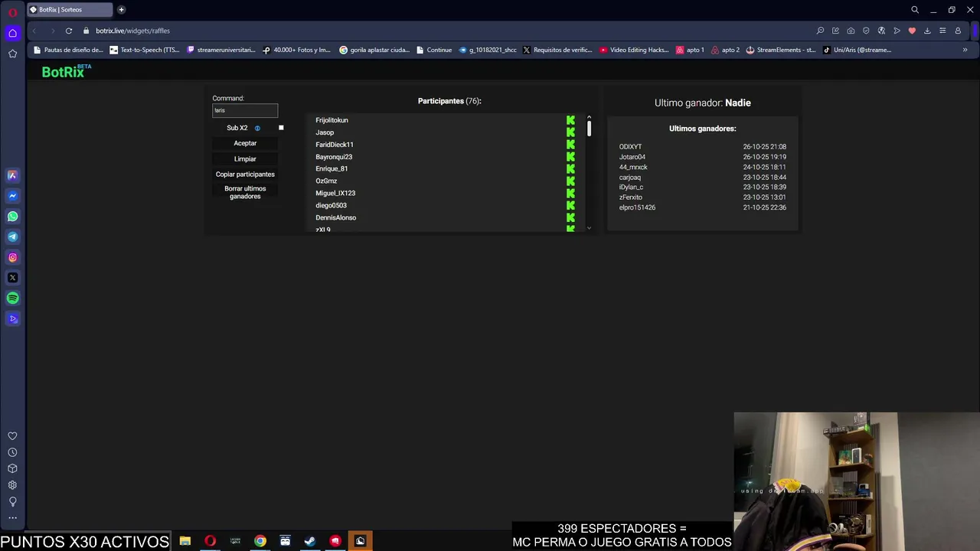Open Steam from the taskbar
The width and height of the screenshot is (980, 551).
[310, 541]
